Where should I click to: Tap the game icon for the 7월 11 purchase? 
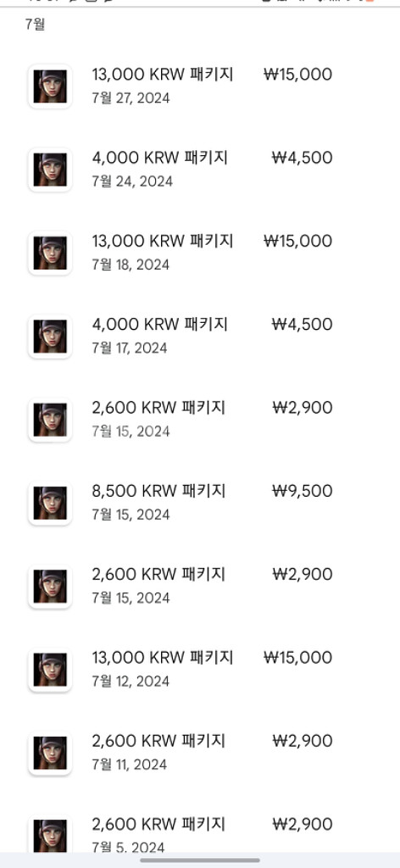[50, 753]
